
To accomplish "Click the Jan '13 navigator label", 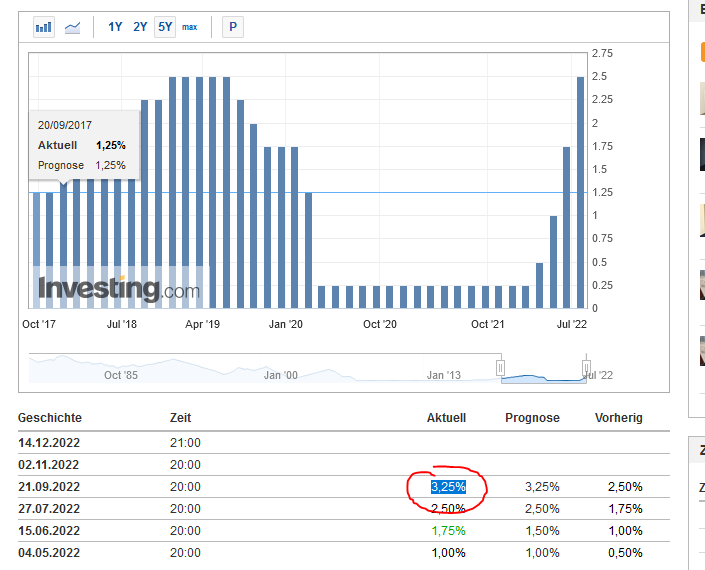I will point(444,375).
